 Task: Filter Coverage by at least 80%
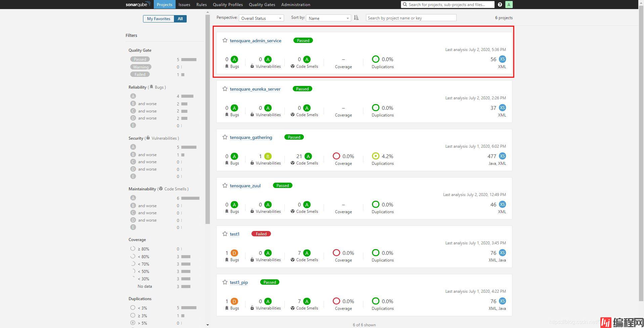point(140,249)
